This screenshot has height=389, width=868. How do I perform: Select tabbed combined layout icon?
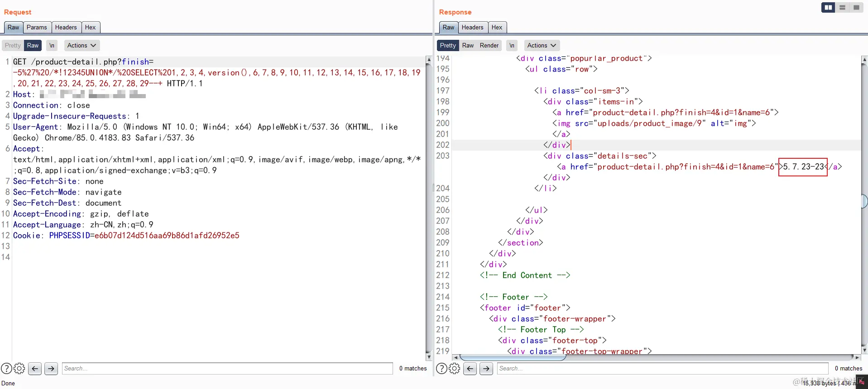856,7
